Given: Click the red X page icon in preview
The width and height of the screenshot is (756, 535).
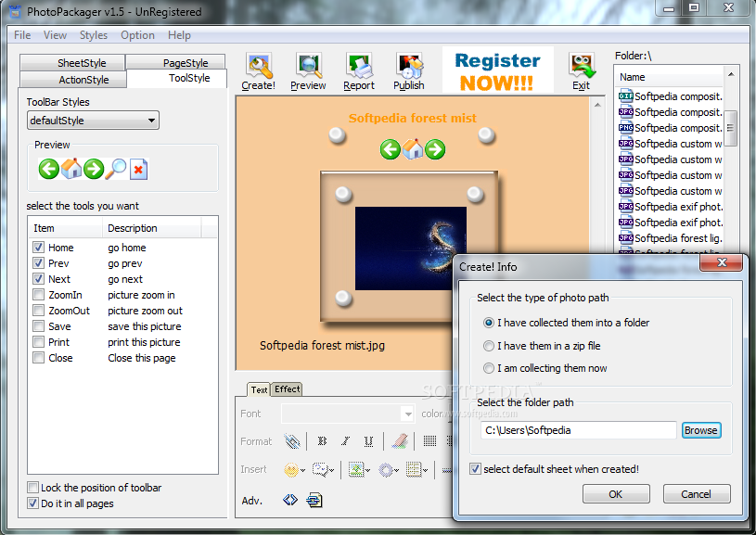Looking at the screenshot, I should click(x=138, y=169).
